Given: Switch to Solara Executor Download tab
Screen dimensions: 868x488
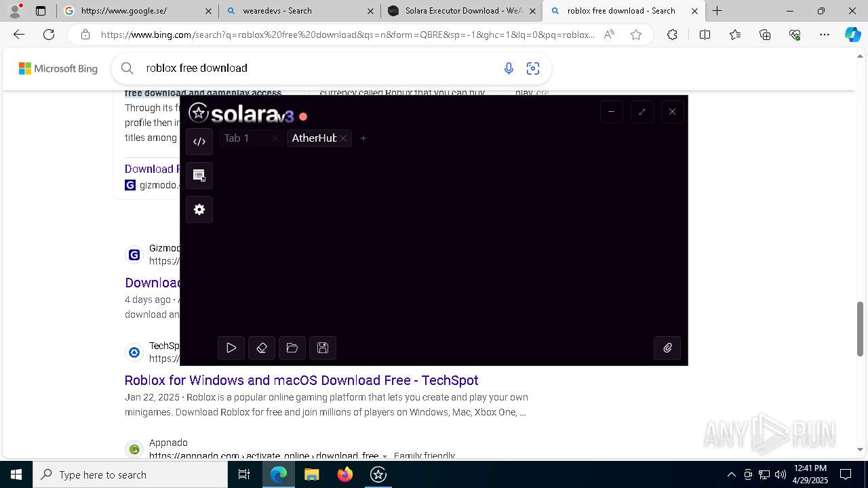Looking at the screenshot, I should coord(461,11).
